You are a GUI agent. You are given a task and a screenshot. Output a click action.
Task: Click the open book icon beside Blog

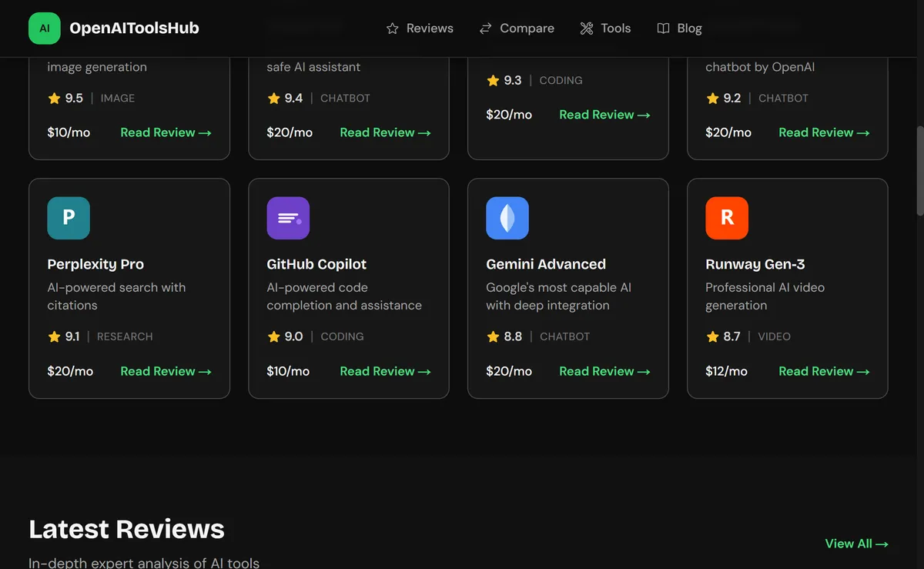[x=663, y=28]
